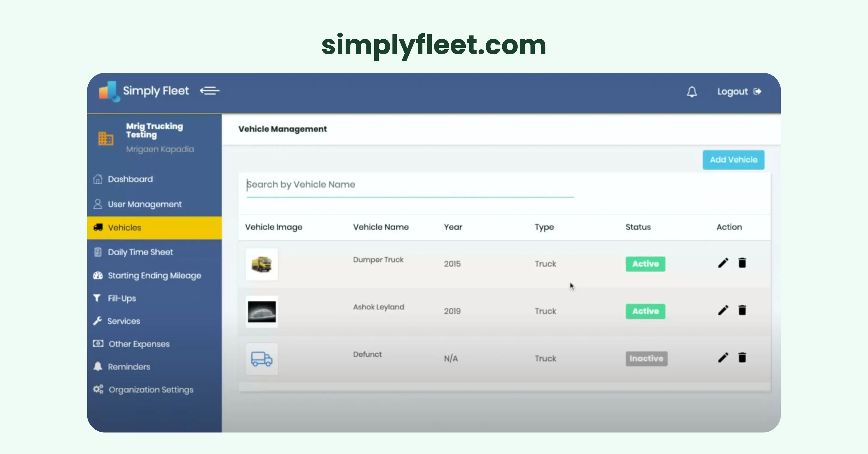Click the Add Vehicle button
Screen dimensions: 868x454
point(734,160)
